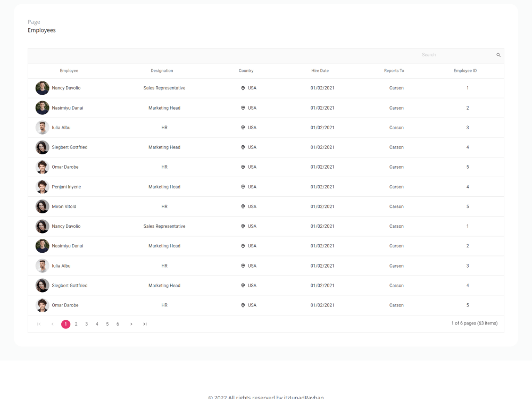The width and height of the screenshot is (532, 399).
Task: Click Nancy Davolio's avatar photo
Action: click(x=42, y=88)
